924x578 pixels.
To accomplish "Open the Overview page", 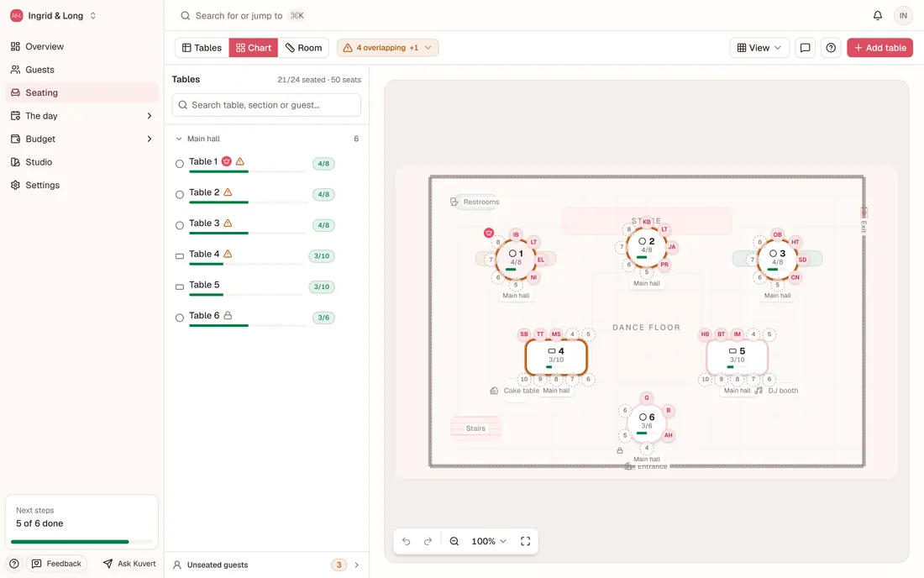I will pos(82,46).
